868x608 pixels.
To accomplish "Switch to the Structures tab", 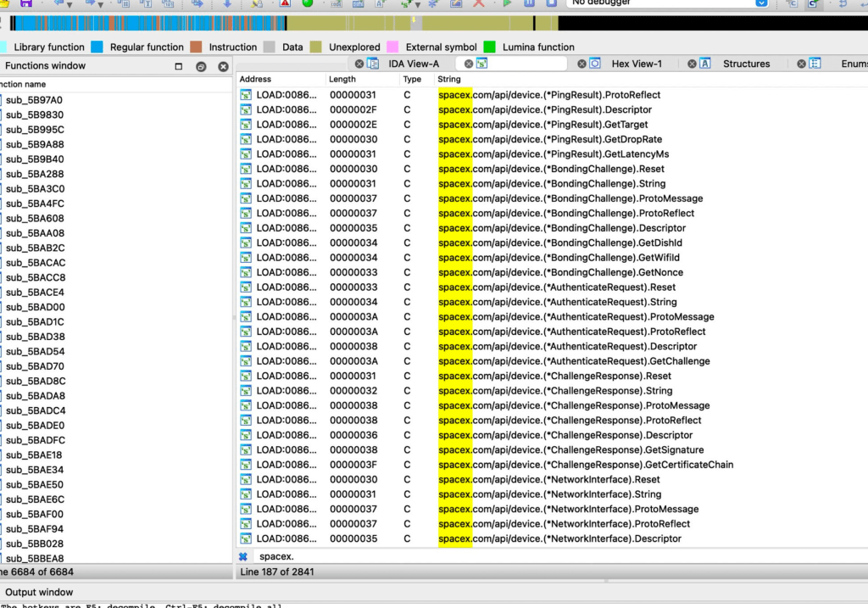I will click(746, 64).
